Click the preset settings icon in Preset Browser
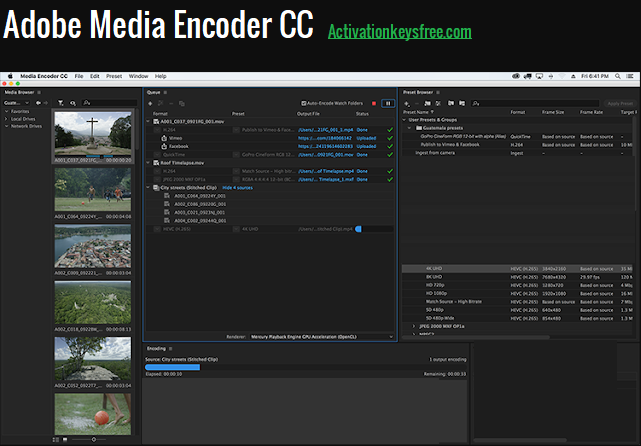 tap(438, 103)
